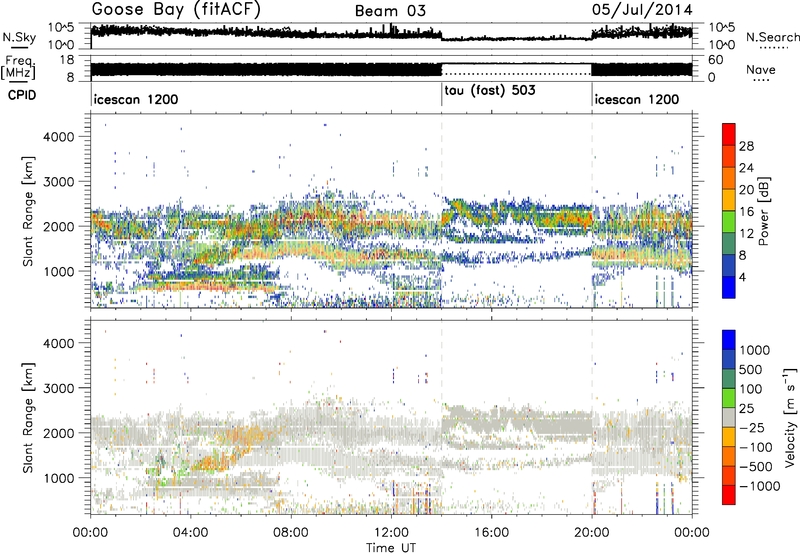Click the "60" Nave axis tick
Viewport: 800px width, 554px height.
[716, 60]
